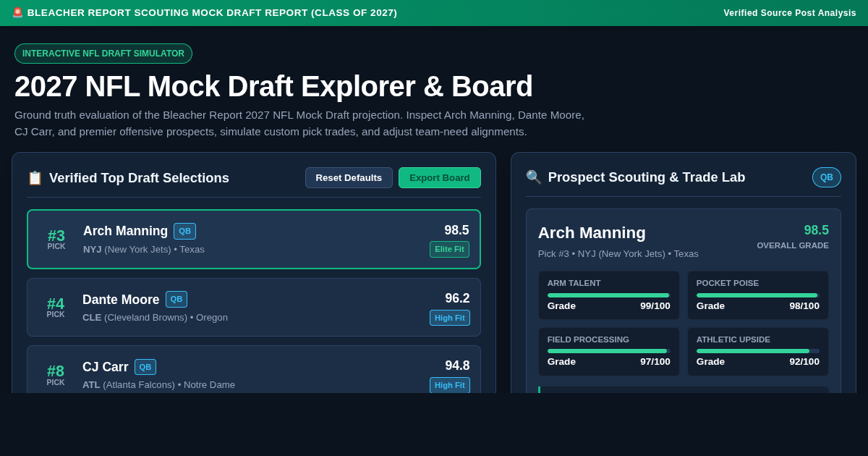
Task: Click 'ATL (Atlanta Falcons) • Notre Dame' text
Action: coord(158,384)
